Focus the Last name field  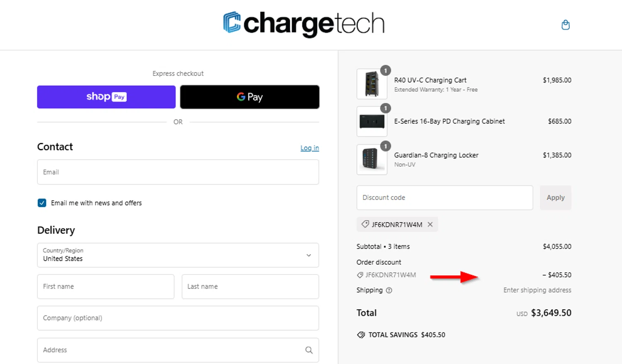click(250, 286)
